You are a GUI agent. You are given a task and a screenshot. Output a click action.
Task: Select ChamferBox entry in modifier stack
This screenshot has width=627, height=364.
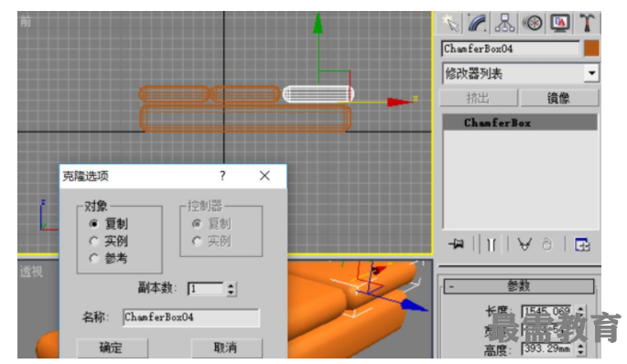(x=520, y=123)
